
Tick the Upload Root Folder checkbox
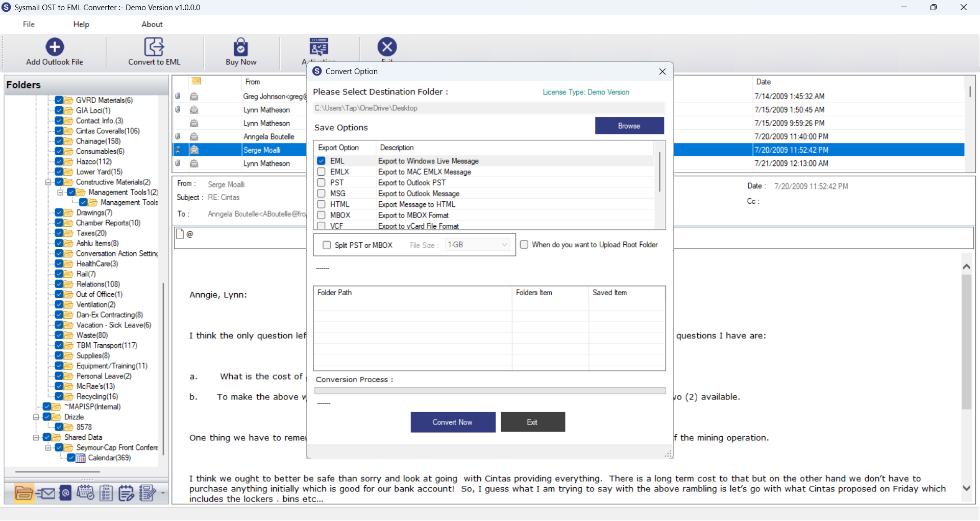pos(524,245)
